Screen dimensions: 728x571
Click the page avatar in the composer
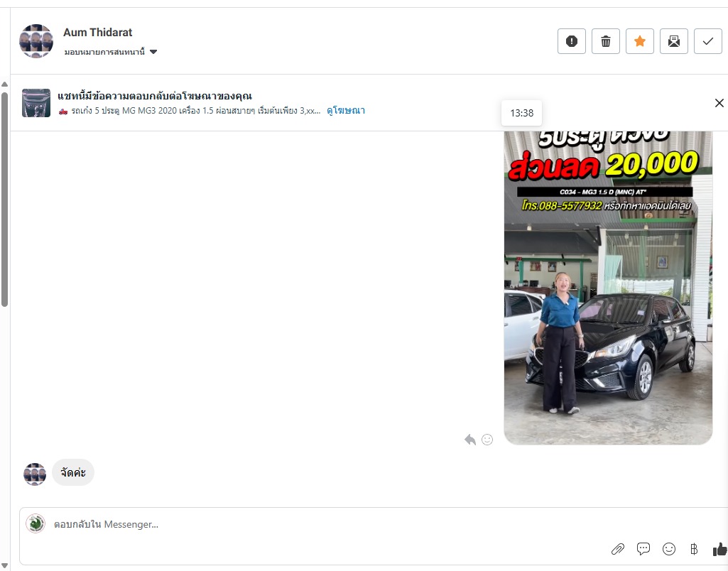pyautogui.click(x=36, y=523)
